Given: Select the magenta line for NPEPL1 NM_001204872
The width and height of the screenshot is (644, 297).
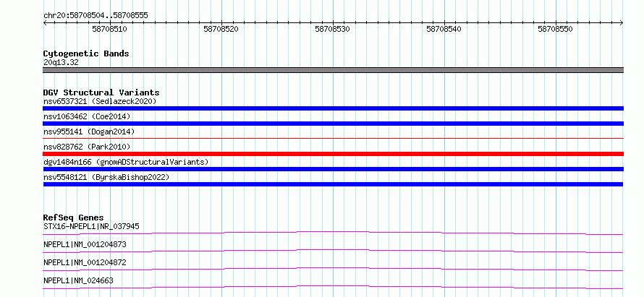Looking at the screenshot, I should point(333,269).
